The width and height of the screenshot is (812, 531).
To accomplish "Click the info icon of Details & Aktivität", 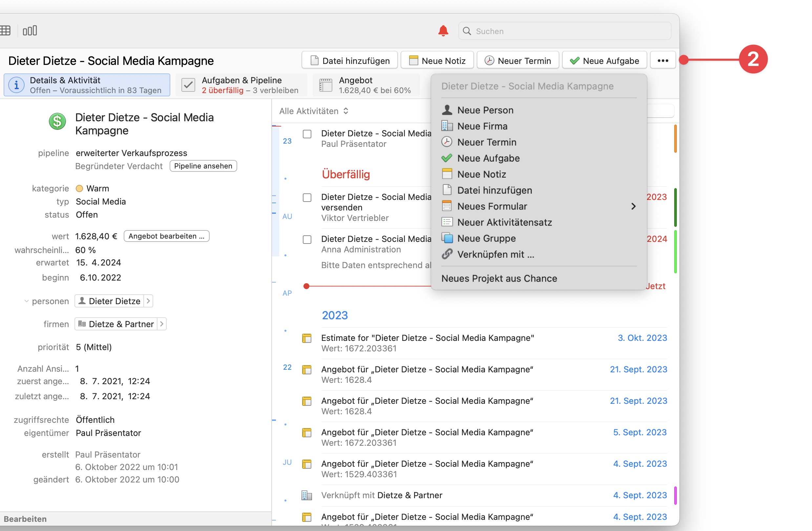I will pos(16,85).
